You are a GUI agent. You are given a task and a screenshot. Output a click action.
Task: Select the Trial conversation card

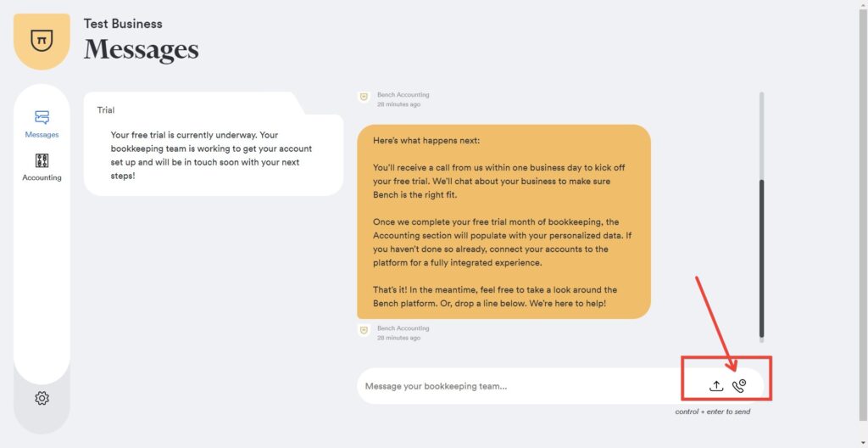coord(213,143)
